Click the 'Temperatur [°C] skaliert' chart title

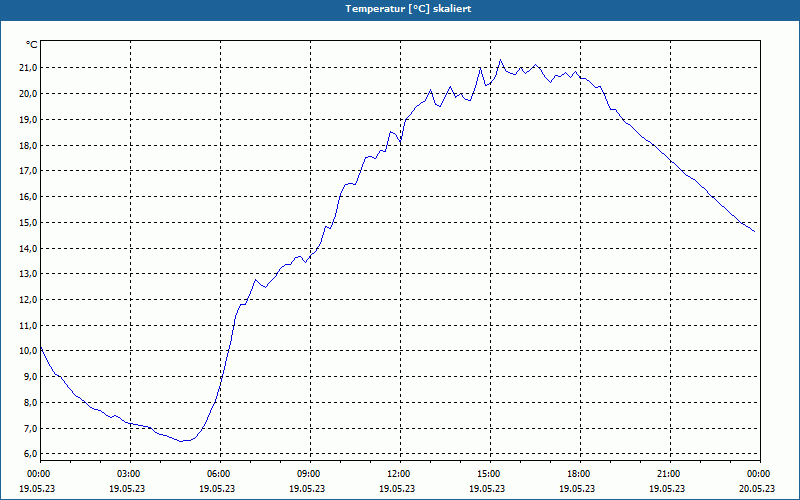pos(408,9)
